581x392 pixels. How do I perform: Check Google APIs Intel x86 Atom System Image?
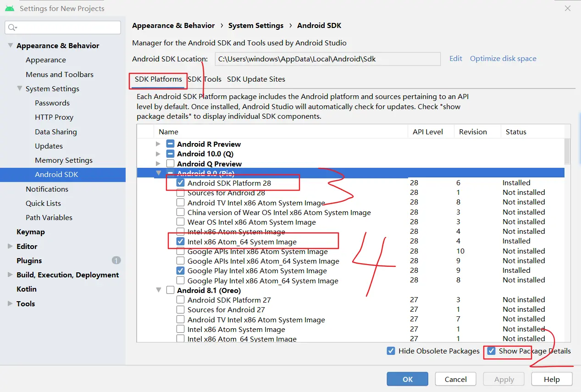(180, 251)
